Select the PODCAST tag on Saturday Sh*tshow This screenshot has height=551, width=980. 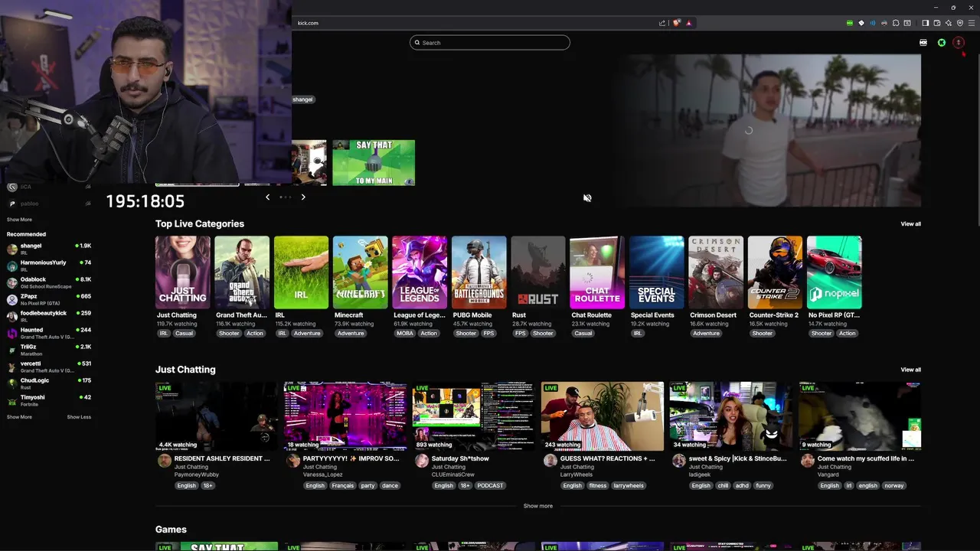[x=490, y=486]
